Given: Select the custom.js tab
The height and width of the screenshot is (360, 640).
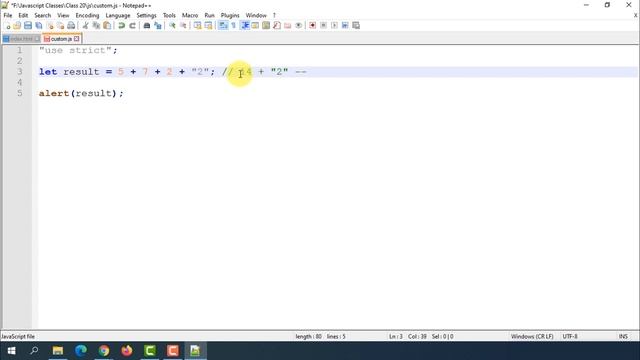Looking at the screenshot, I should pyautogui.click(x=61, y=39).
